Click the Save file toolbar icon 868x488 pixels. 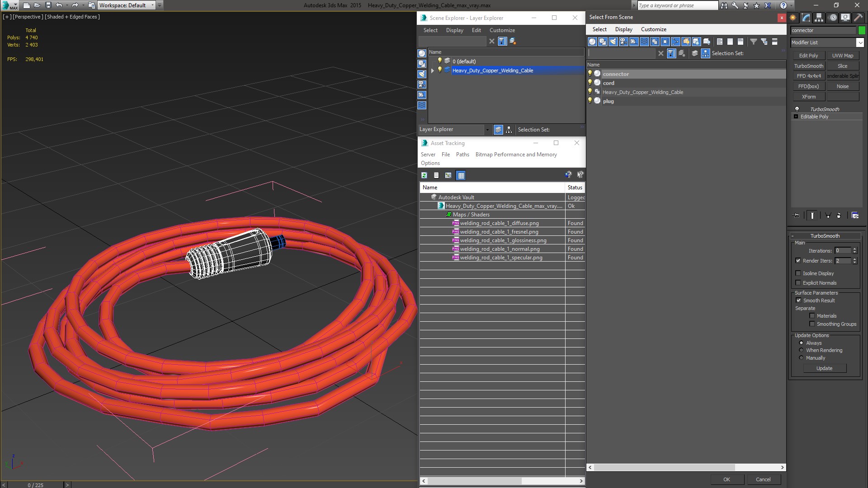coord(48,5)
